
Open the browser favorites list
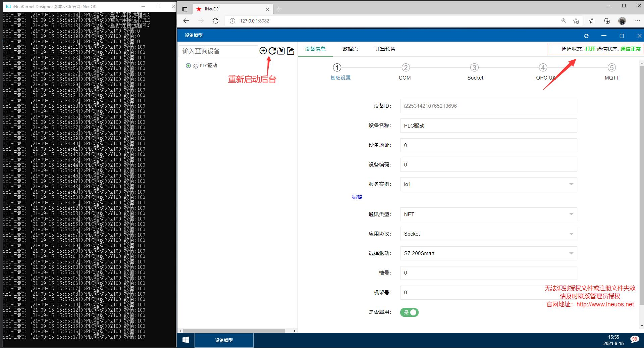tap(592, 21)
